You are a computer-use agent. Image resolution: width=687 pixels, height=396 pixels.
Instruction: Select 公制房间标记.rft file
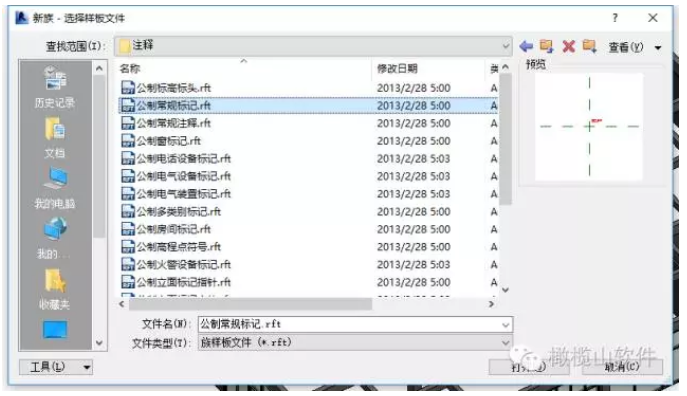point(308,229)
